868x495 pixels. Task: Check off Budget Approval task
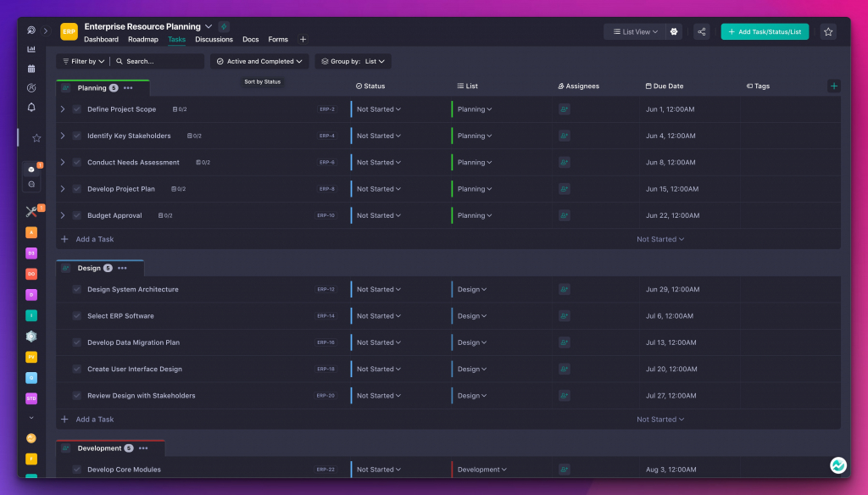(77, 215)
